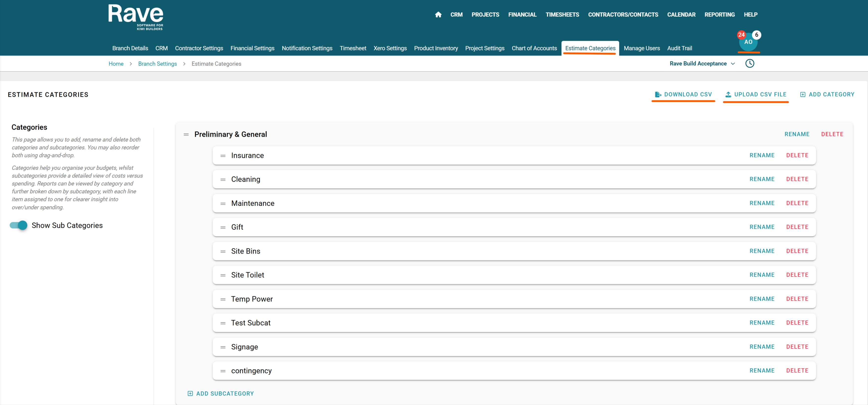Viewport: 868px width, 405px height.
Task: Follow Branch Settings breadcrumb link
Action: pos(157,64)
